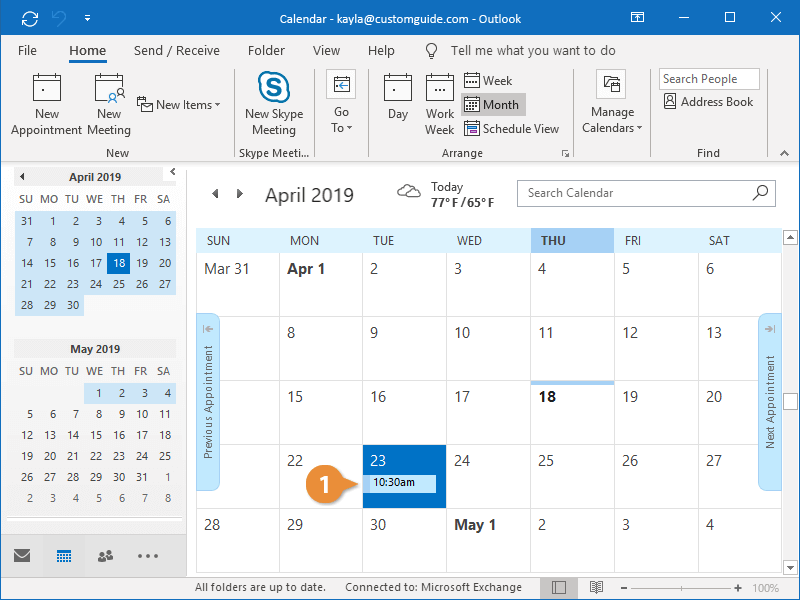800x600 pixels.
Task: Select the April 30 day cell
Action: (405, 540)
